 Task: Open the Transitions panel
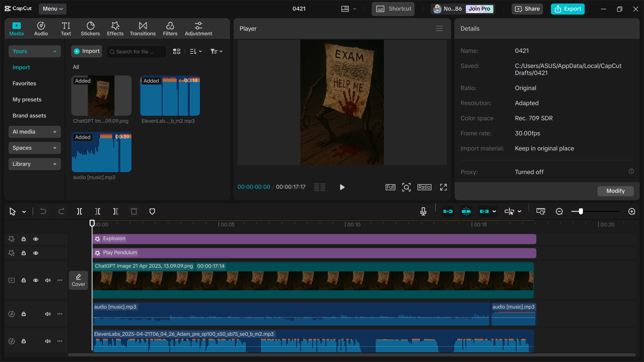tap(143, 29)
